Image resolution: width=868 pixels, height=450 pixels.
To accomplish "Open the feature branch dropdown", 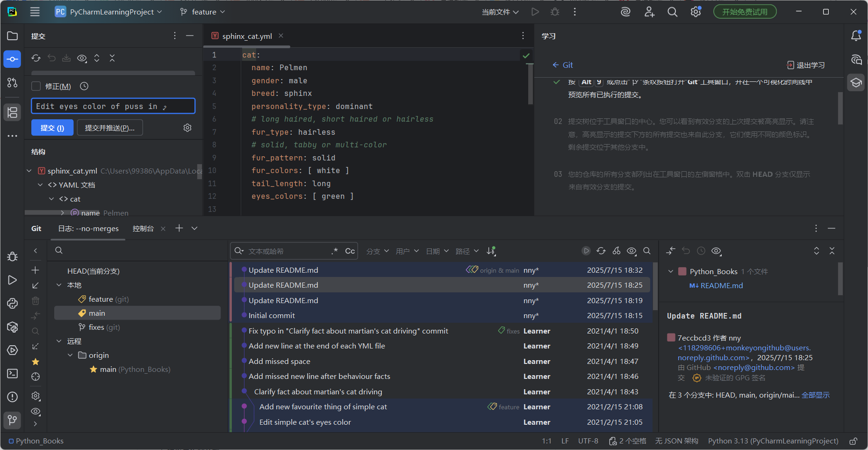I will click(x=202, y=12).
